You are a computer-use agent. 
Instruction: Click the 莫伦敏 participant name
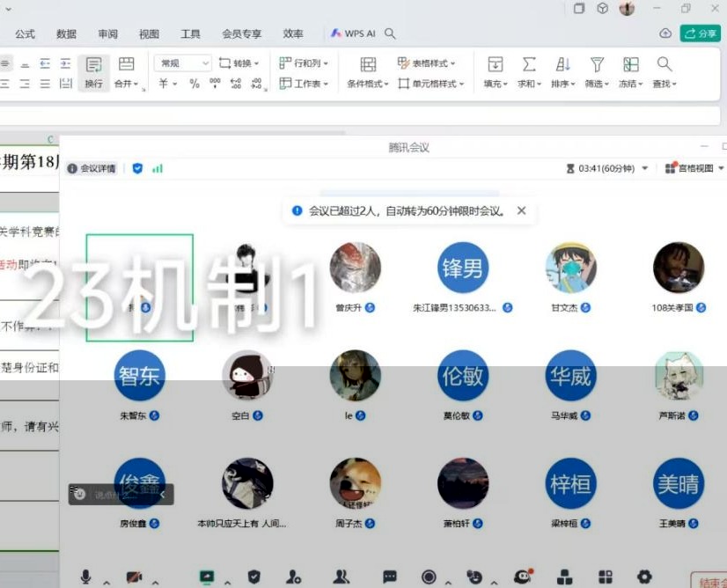457,415
